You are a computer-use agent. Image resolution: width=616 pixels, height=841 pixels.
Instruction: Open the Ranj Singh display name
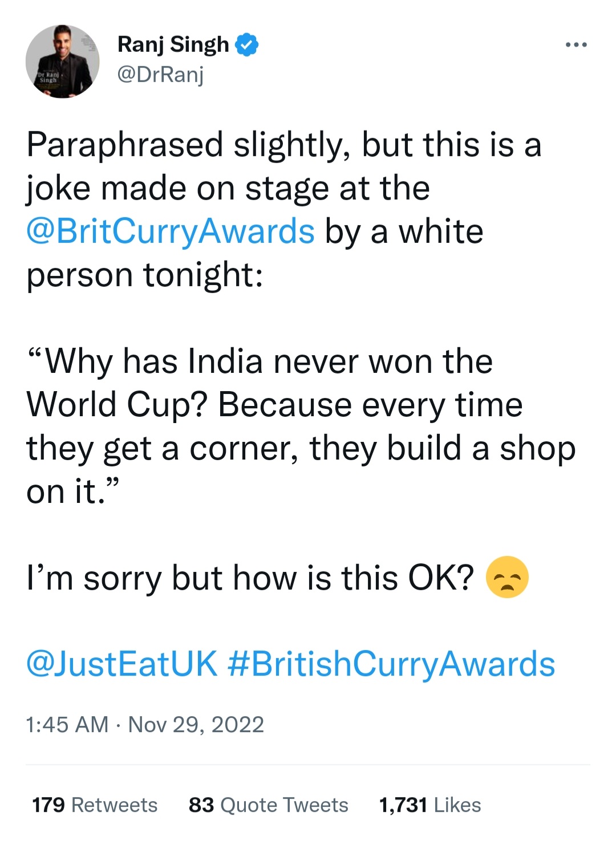click(x=173, y=45)
